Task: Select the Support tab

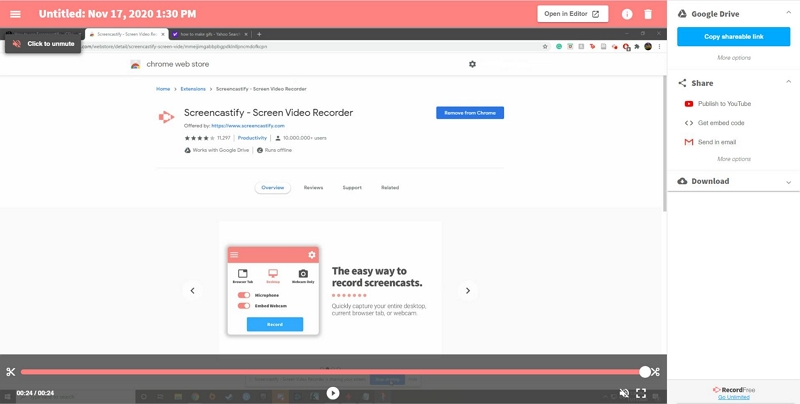Action: [352, 188]
